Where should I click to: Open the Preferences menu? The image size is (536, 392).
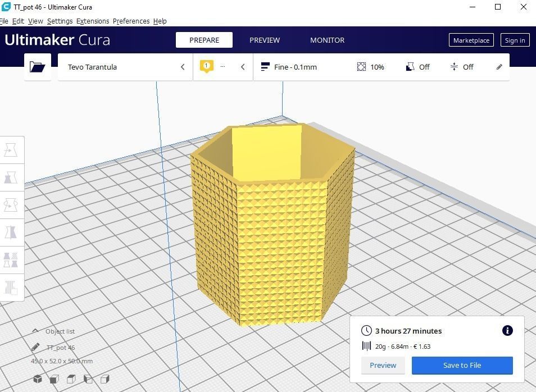(x=131, y=21)
